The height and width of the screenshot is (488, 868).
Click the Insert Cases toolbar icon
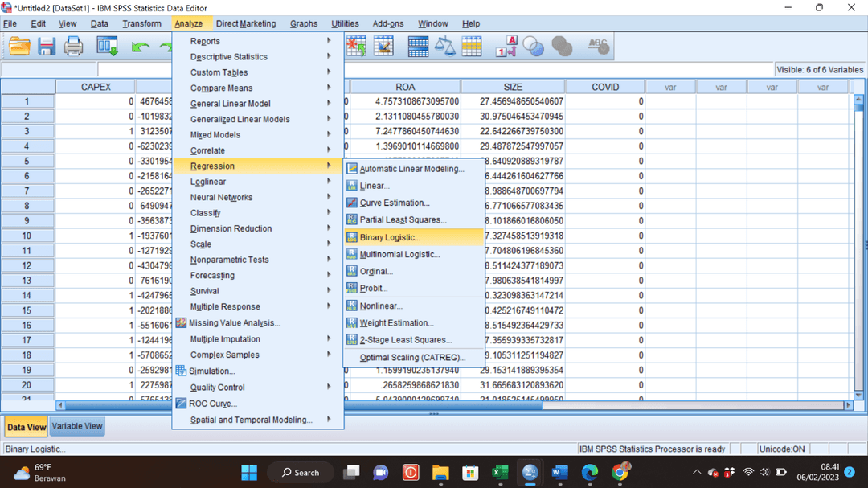[356, 47]
